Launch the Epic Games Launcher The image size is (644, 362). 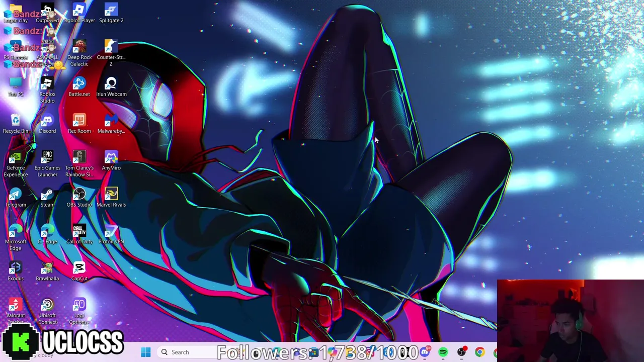click(47, 164)
